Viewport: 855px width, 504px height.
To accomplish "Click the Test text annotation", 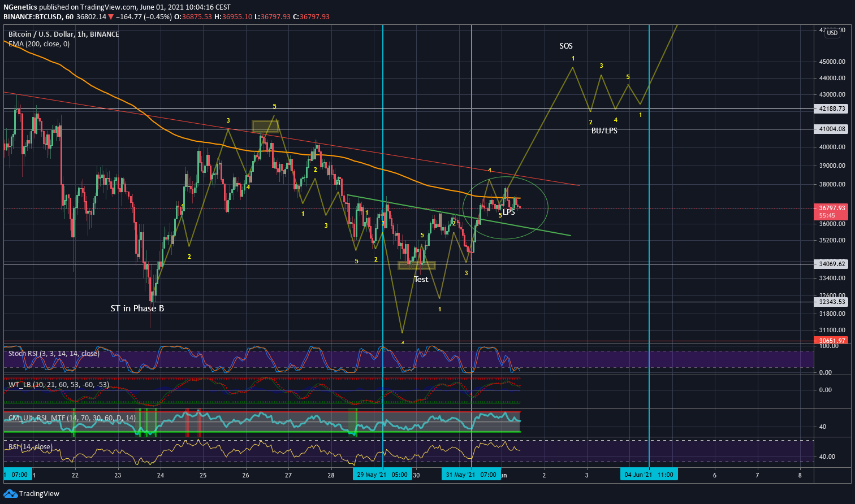I will (421, 279).
